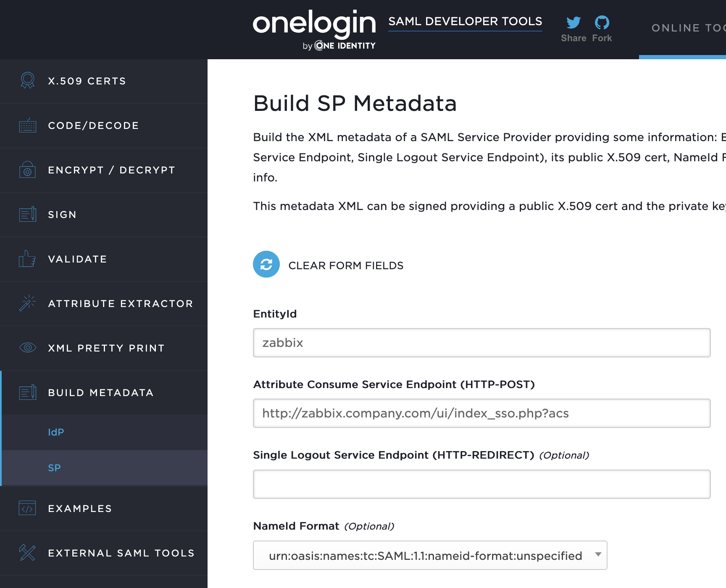The width and height of the screenshot is (726, 588).
Task: Click the Sign document icon
Action: (28, 214)
